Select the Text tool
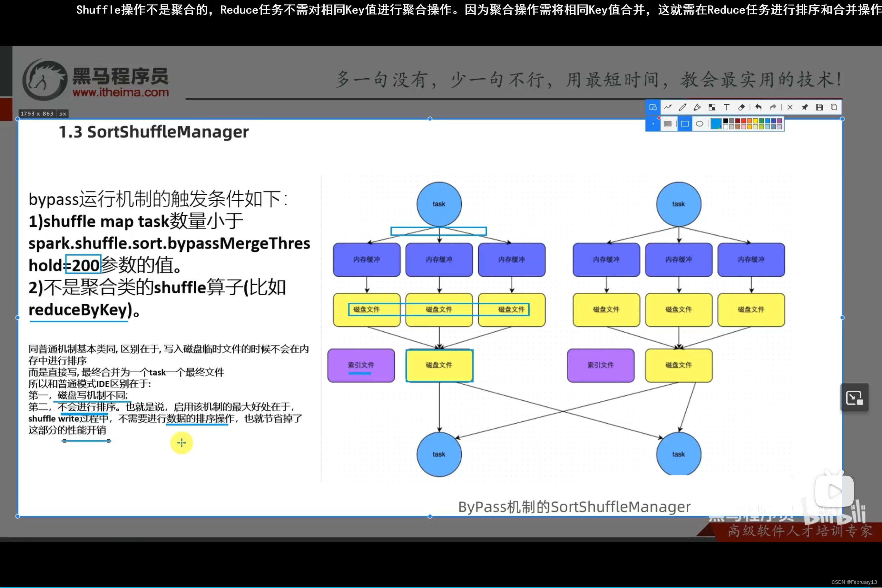This screenshot has width=882, height=588. [727, 107]
